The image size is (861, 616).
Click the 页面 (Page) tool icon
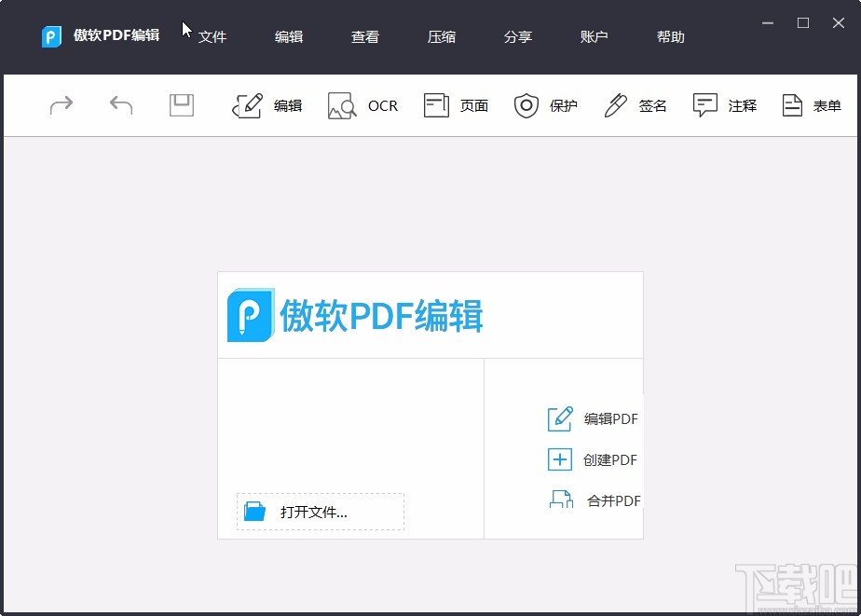pos(434,105)
